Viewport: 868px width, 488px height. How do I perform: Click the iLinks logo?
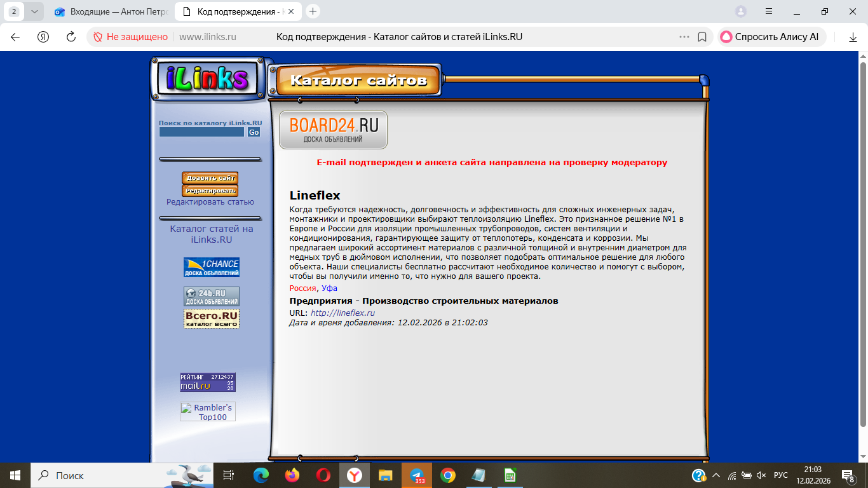[x=207, y=78]
